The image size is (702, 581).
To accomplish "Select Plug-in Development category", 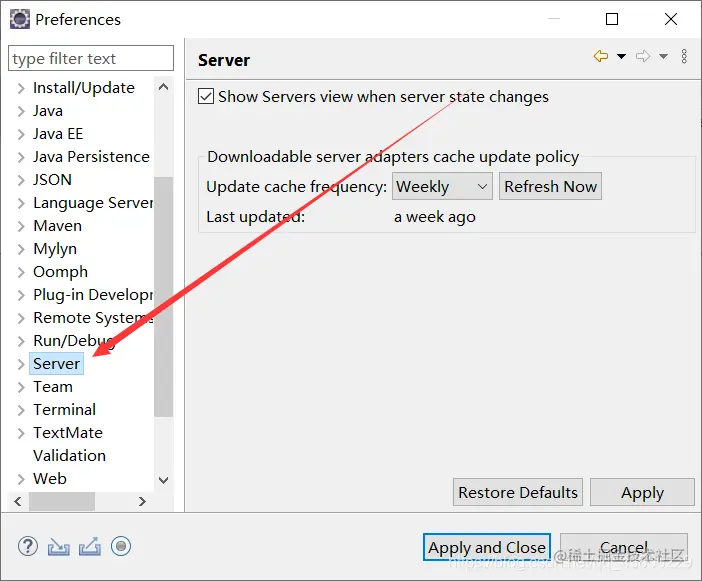I will [93, 295].
